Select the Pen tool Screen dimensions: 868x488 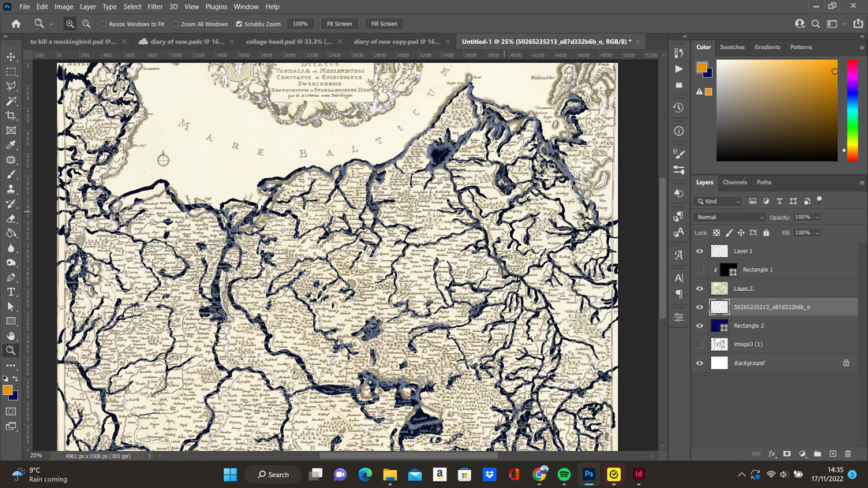(10, 278)
